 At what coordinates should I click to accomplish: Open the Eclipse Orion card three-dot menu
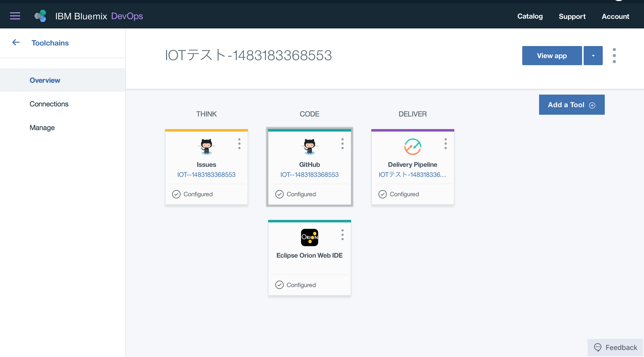pos(342,235)
